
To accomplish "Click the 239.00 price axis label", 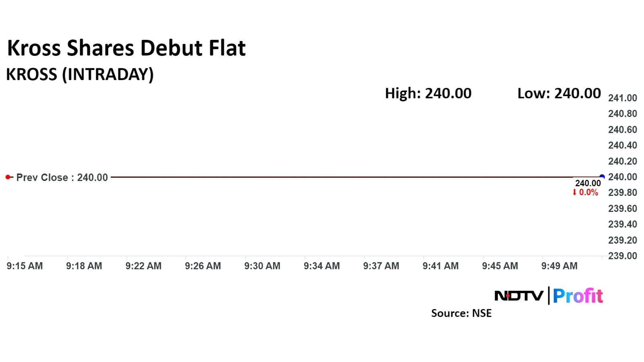I will pyautogui.click(x=622, y=256).
